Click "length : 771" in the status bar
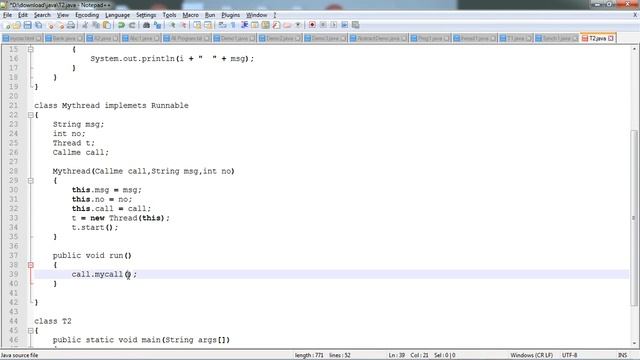Screen dimensions: 640x360 click(x=309, y=355)
